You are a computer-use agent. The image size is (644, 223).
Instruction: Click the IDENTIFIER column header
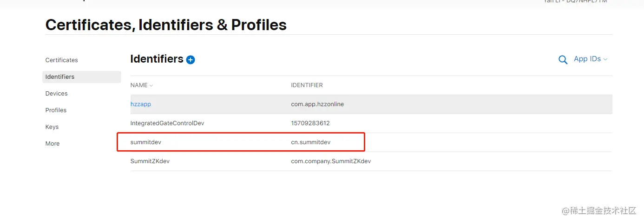pyautogui.click(x=307, y=85)
